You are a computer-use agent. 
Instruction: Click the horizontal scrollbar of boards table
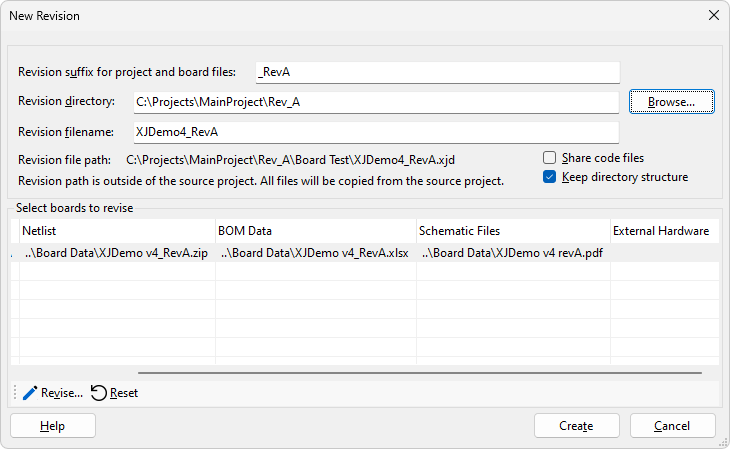[x=420, y=374]
